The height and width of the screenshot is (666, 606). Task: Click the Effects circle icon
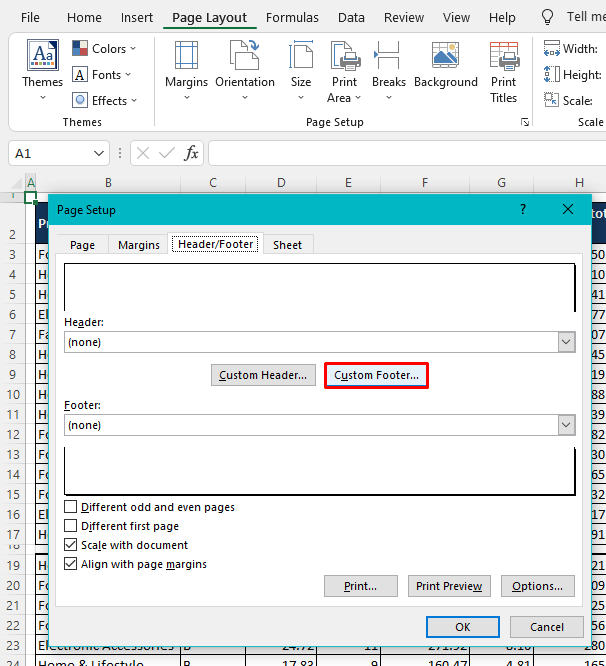click(x=80, y=101)
